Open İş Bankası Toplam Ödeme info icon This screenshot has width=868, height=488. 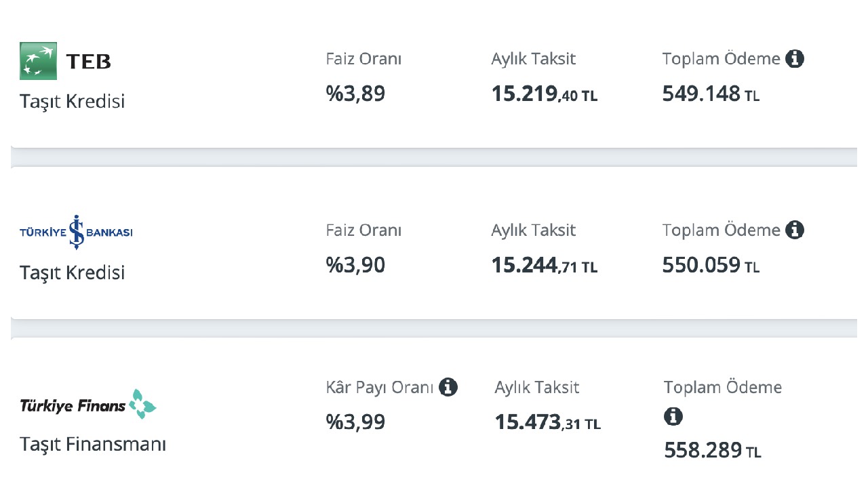(x=795, y=230)
